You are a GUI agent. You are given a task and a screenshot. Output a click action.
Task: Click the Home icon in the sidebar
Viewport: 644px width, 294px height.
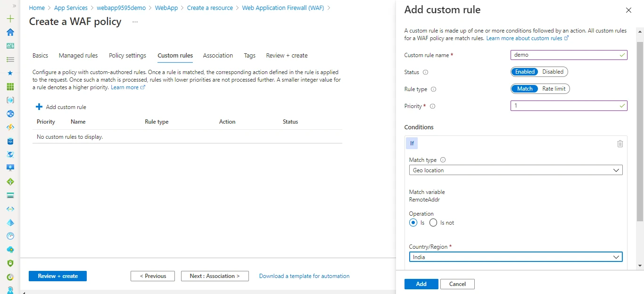point(10,32)
